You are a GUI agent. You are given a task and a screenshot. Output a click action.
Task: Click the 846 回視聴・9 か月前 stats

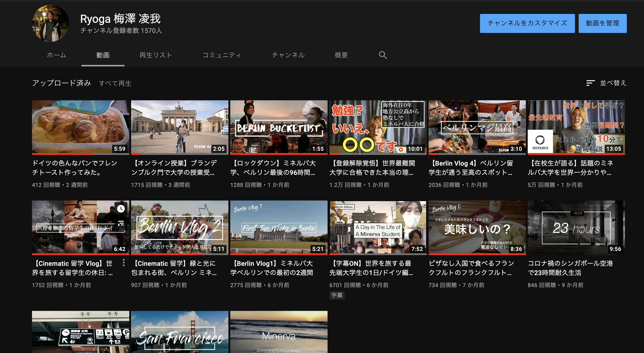556,285
